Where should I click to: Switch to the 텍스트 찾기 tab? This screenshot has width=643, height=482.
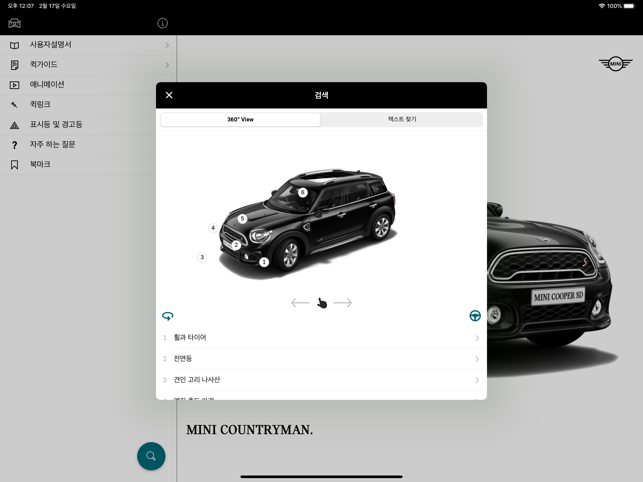click(x=402, y=119)
